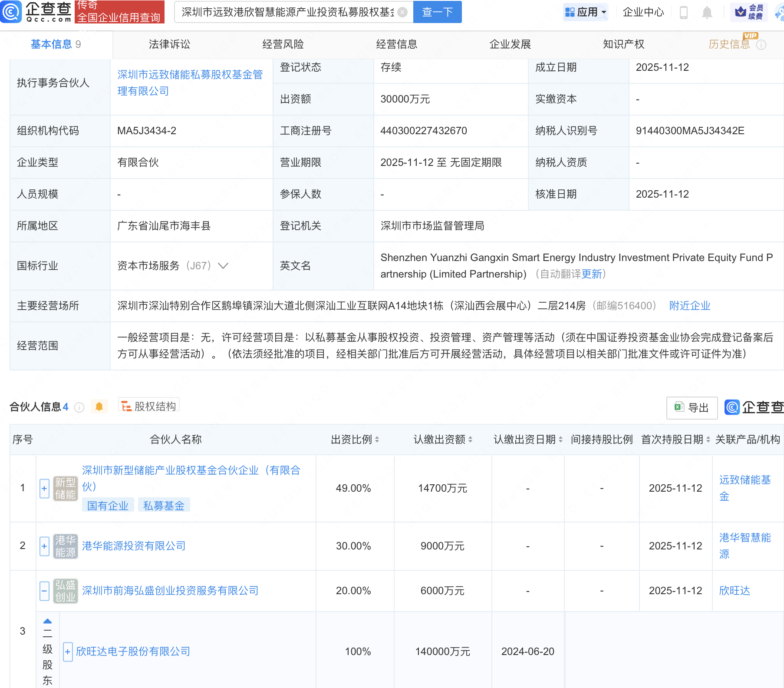Click the info icon next to 历史信息

click(x=761, y=45)
